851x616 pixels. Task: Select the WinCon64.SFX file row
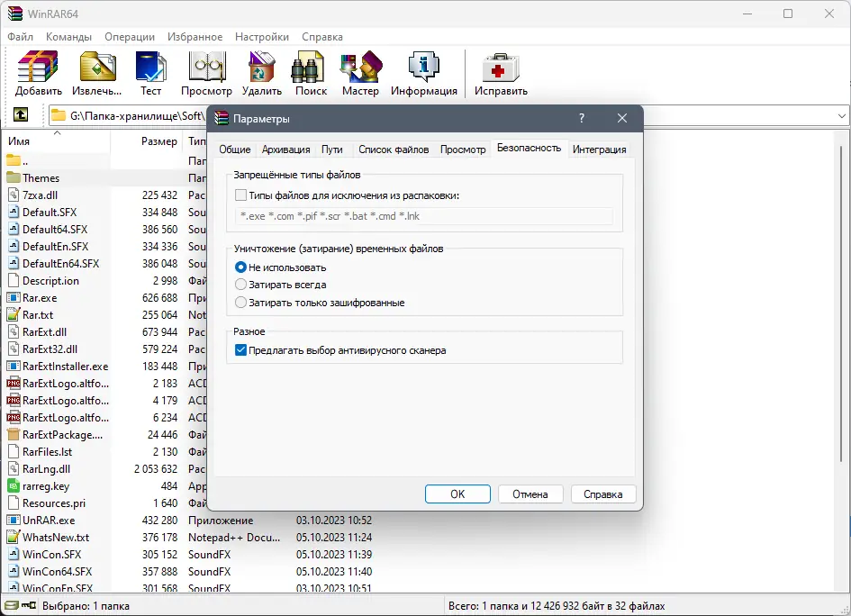point(190,572)
